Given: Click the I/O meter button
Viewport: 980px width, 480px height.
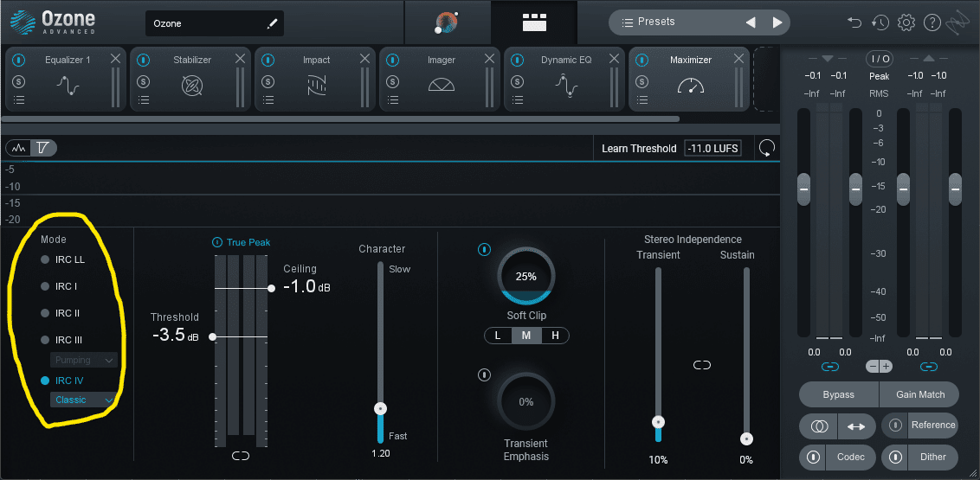Looking at the screenshot, I should (x=879, y=60).
